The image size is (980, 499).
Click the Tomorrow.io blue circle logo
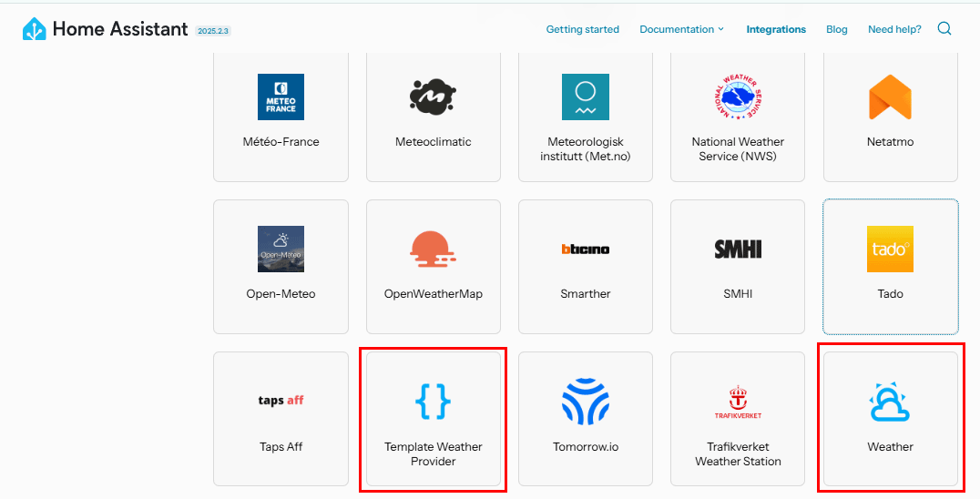[x=586, y=401]
